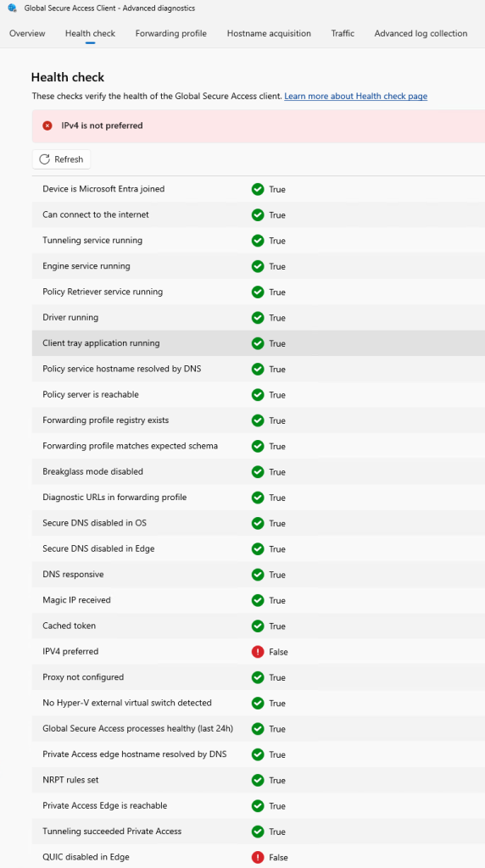
Task: Click green check icon for Driver running
Action: (x=258, y=318)
